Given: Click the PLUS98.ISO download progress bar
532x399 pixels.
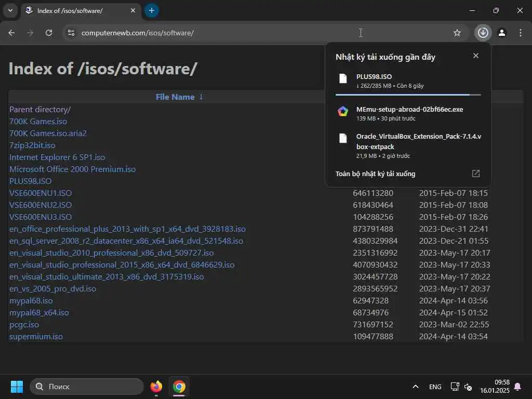Looking at the screenshot, I should (408, 95).
